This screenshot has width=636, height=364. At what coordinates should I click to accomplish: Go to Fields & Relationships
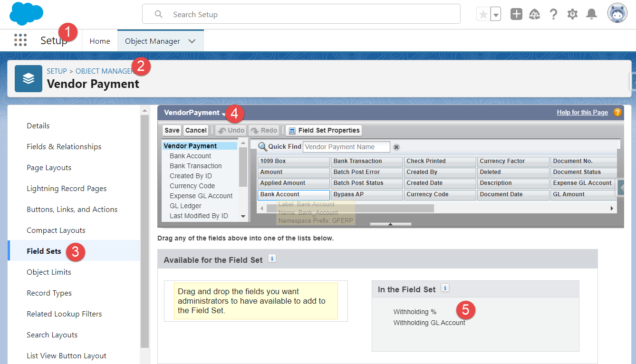pyautogui.click(x=64, y=147)
